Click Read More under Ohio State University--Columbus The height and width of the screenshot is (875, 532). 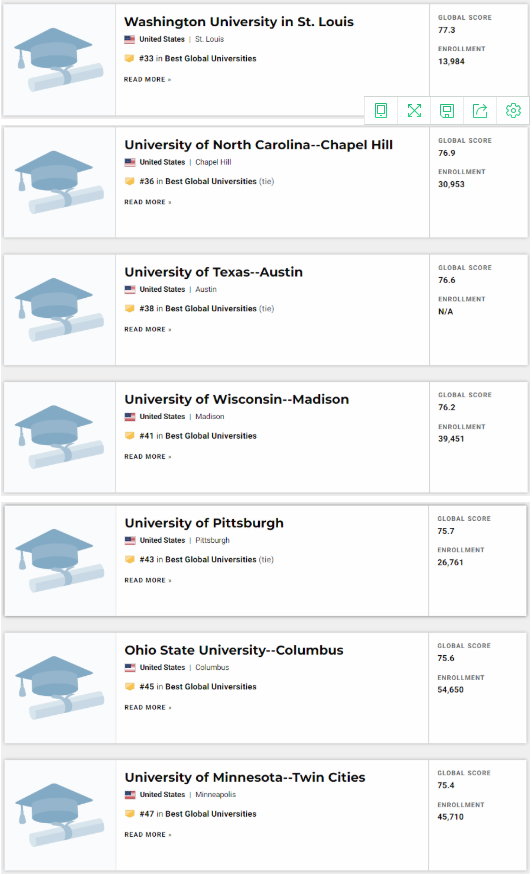tap(148, 708)
